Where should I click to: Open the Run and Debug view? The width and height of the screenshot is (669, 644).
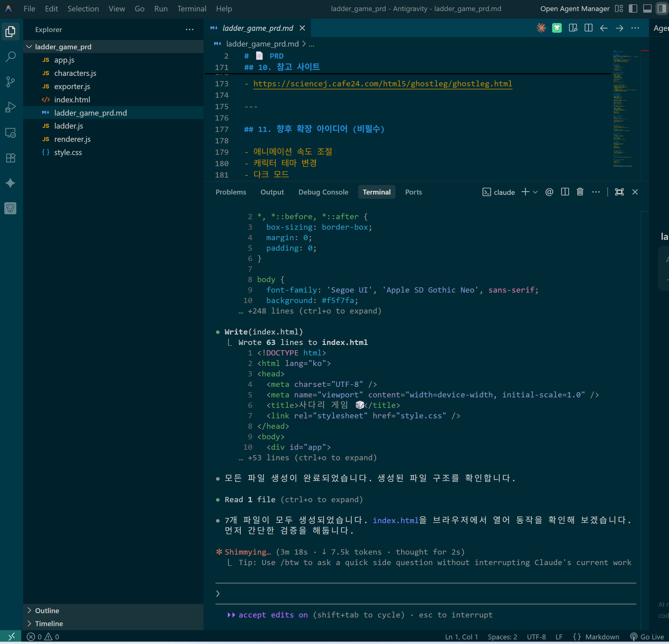[x=10, y=107]
